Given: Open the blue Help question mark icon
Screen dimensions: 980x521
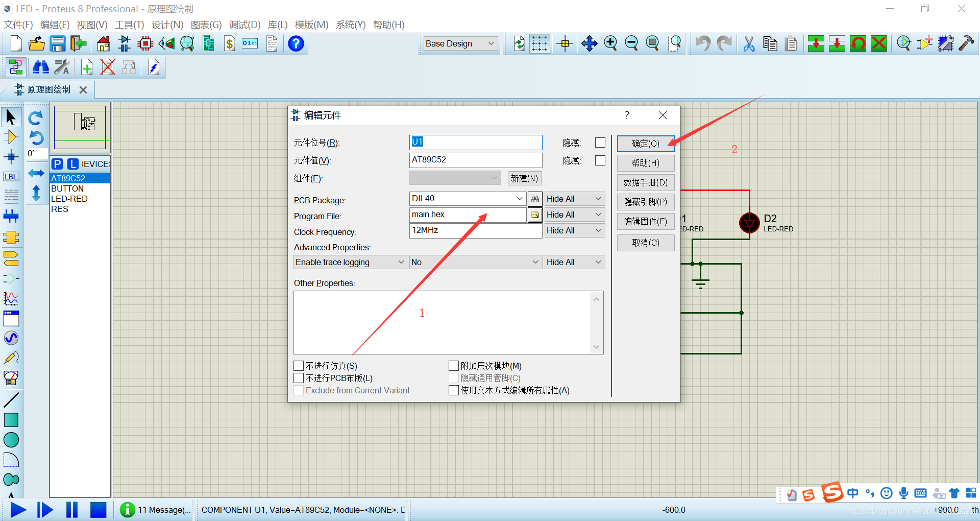Looking at the screenshot, I should 296,43.
